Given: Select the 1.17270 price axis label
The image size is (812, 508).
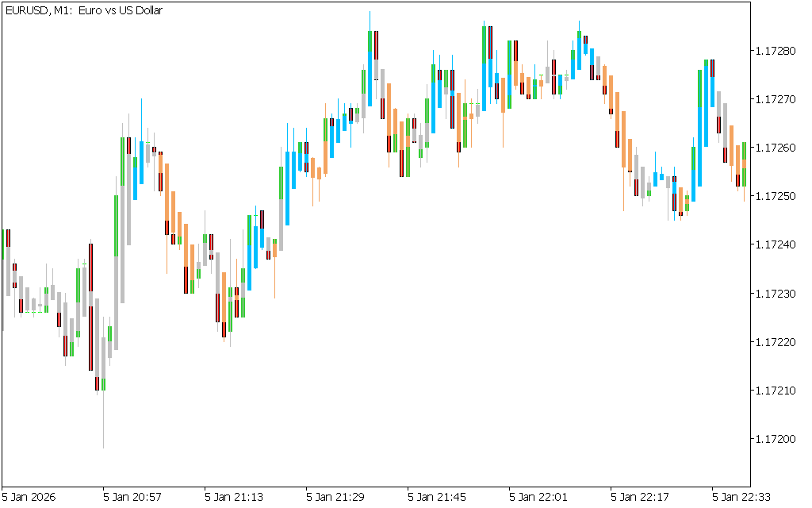Looking at the screenshot, I should (776, 99).
